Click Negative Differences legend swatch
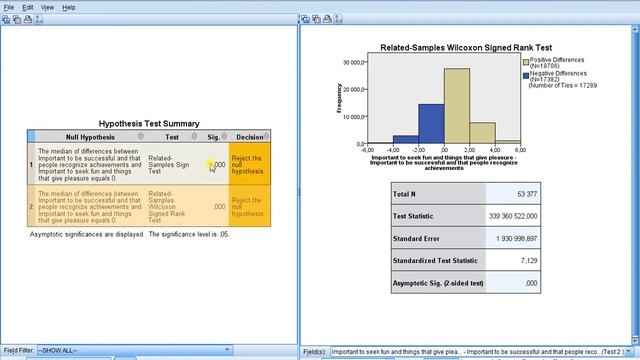The image size is (640, 360). click(526, 76)
